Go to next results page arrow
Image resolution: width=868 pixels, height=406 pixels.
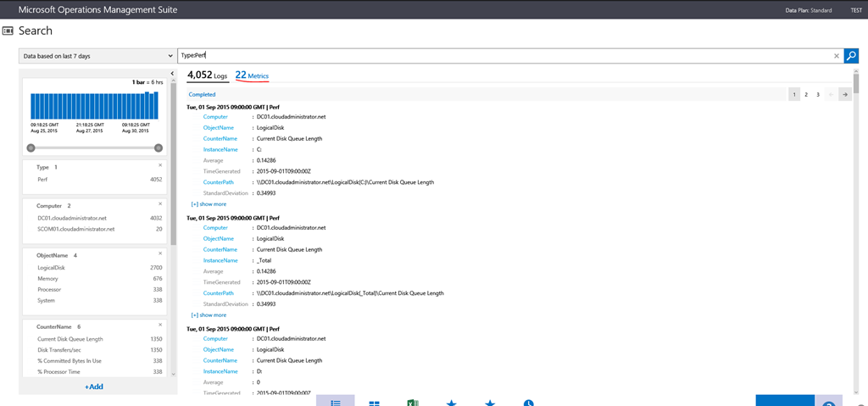844,95
